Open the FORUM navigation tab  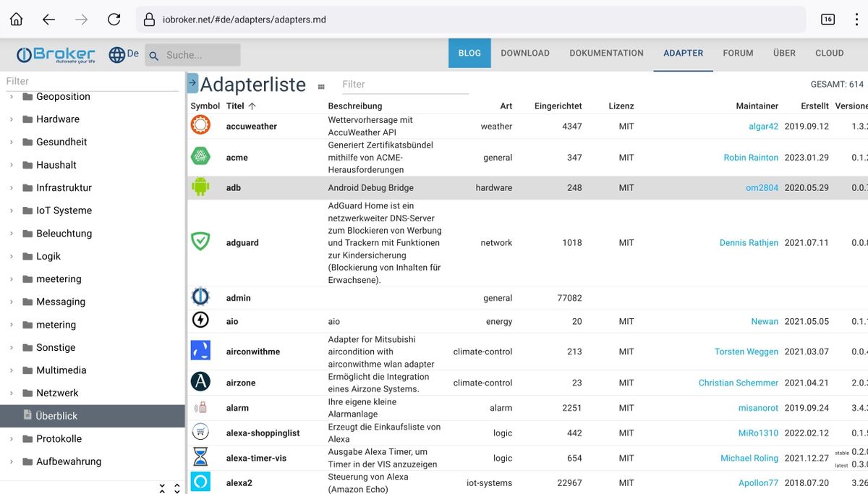point(738,53)
